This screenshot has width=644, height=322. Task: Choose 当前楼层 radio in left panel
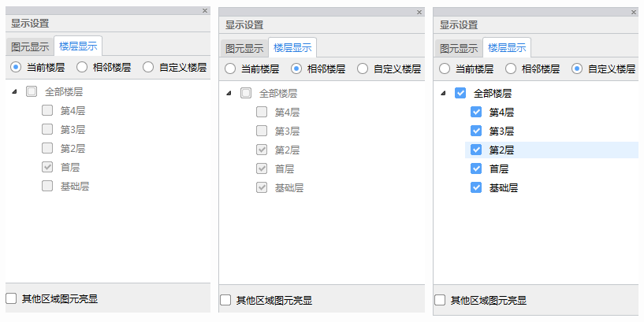16,67
